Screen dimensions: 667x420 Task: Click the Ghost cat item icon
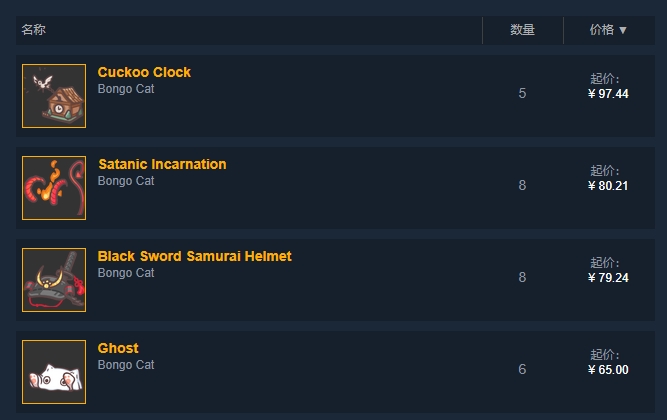pyautogui.click(x=54, y=372)
